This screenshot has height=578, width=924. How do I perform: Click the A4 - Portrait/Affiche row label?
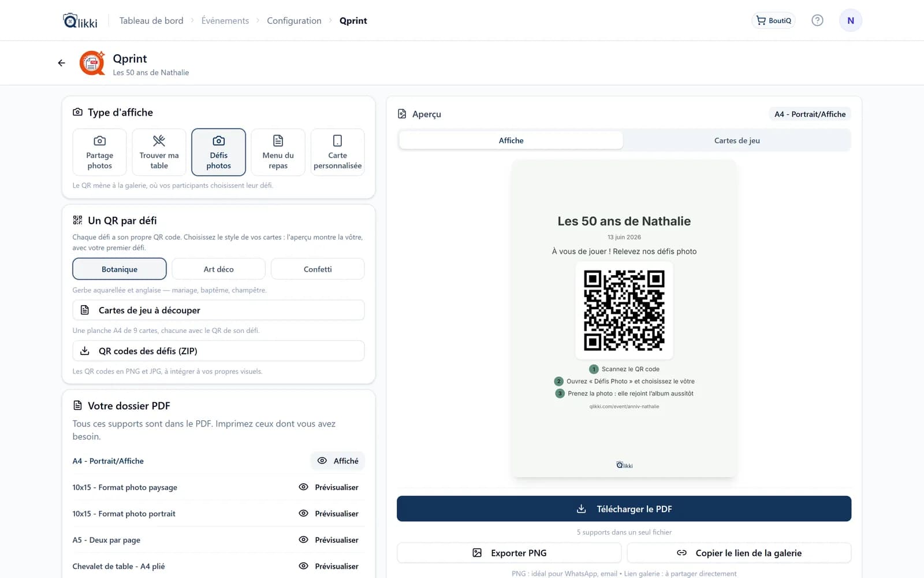tap(108, 461)
